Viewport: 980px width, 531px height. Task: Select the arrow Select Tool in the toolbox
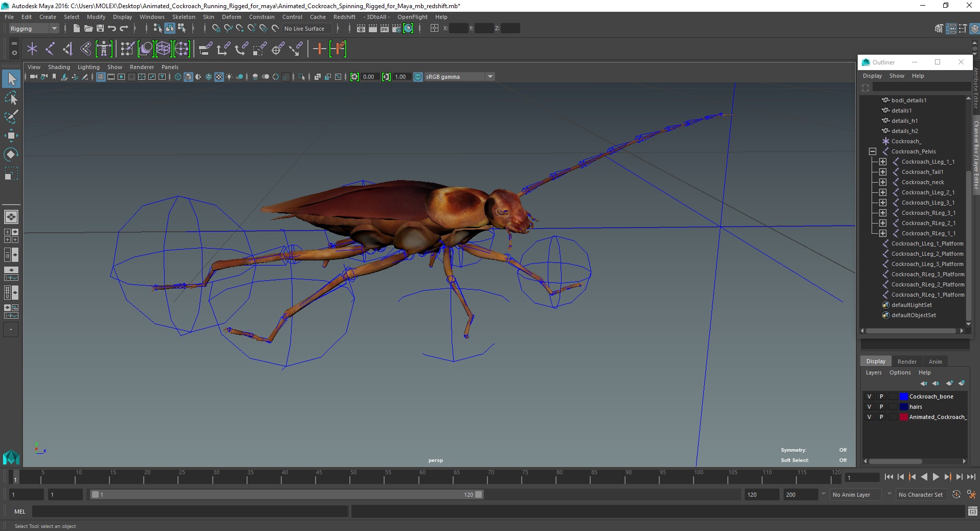tap(11, 79)
